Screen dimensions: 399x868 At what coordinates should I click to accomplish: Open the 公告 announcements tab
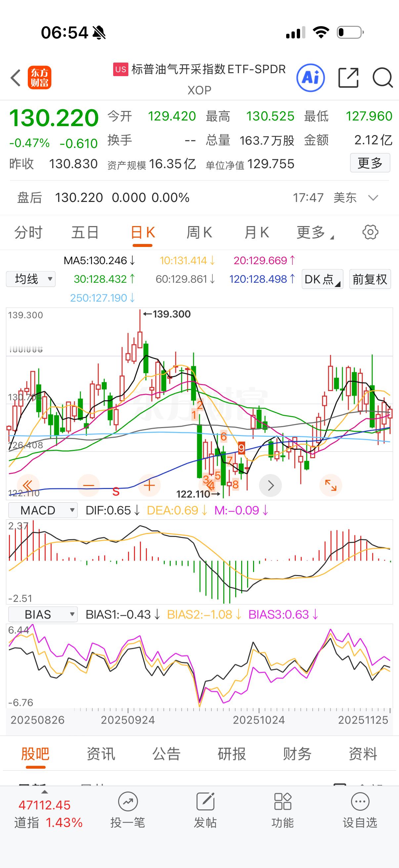[x=166, y=754]
